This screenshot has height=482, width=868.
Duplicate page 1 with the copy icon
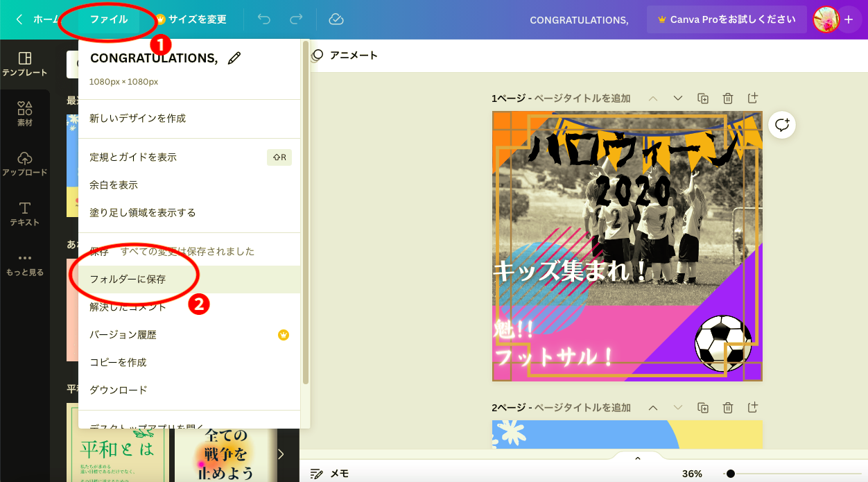[x=703, y=98]
